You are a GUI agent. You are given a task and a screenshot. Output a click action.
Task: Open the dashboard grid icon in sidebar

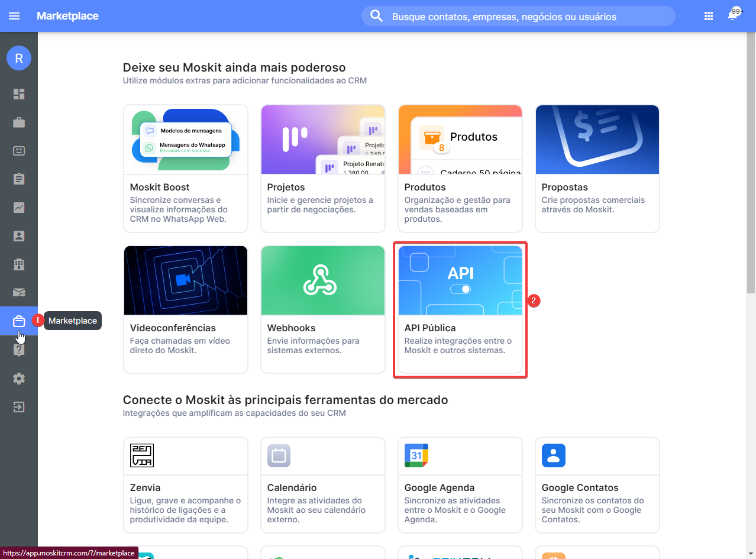19,94
